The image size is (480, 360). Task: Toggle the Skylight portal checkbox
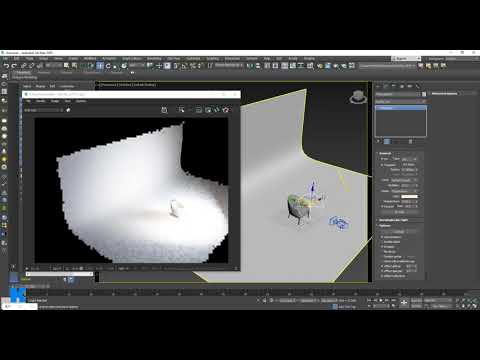(x=382, y=257)
